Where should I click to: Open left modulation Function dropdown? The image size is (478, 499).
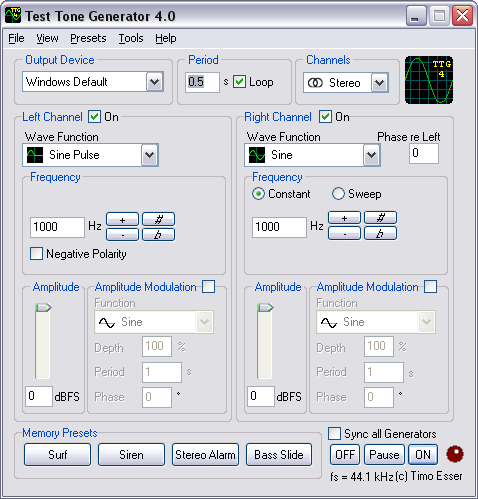pos(204,322)
